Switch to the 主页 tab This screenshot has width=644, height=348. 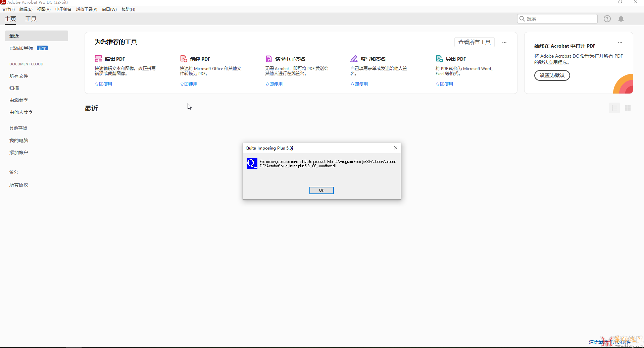click(x=10, y=19)
